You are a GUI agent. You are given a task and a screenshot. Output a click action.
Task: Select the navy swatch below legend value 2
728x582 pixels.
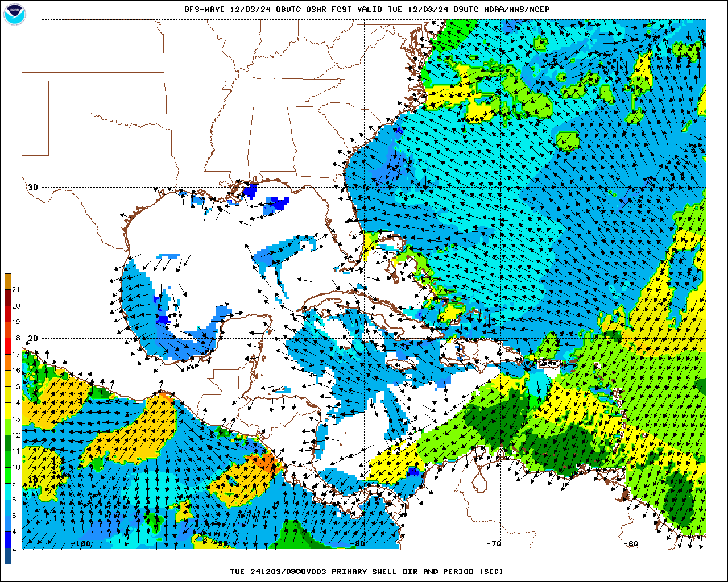tap(8, 556)
